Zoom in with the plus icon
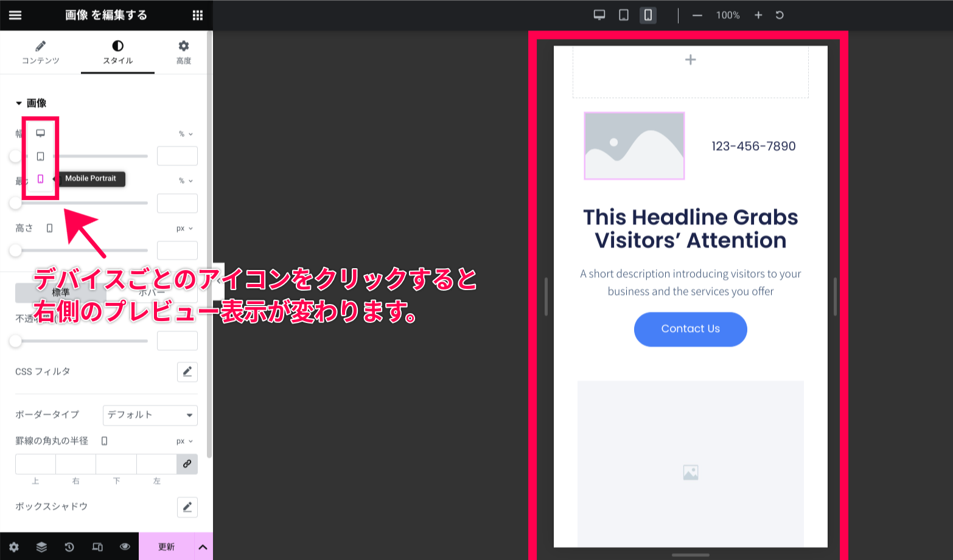The width and height of the screenshot is (953, 560). click(758, 15)
